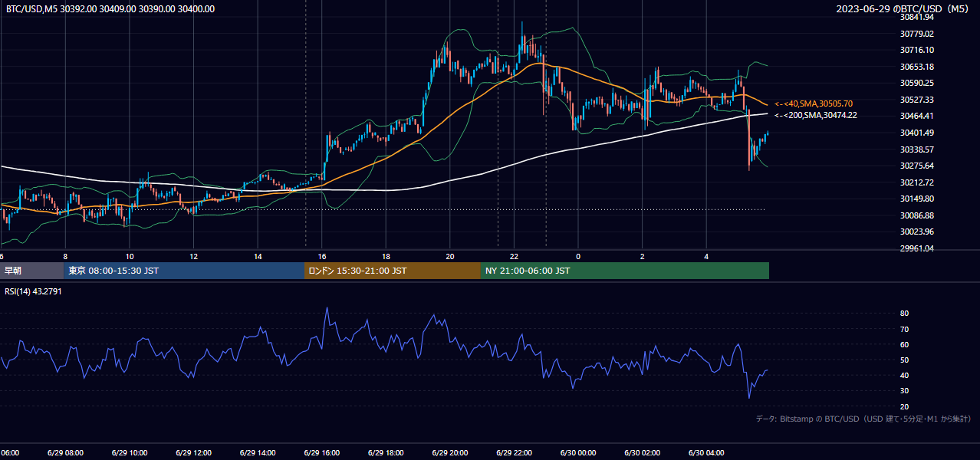This screenshot has width=980, height=460.
Task: Click the 40 SMA label showing 30505.70
Action: click(814, 103)
